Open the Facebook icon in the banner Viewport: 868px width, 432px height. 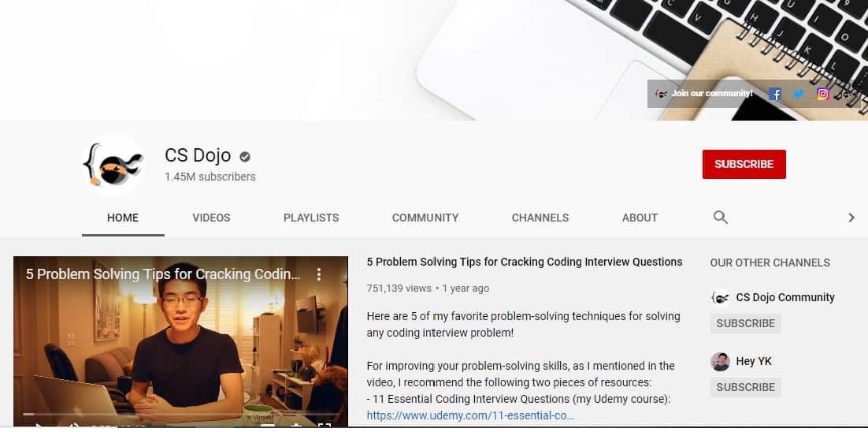[775, 94]
